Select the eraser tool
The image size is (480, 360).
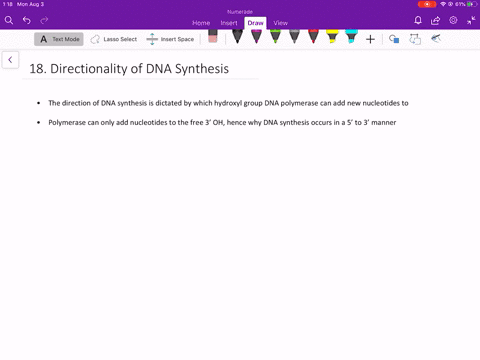point(213,36)
